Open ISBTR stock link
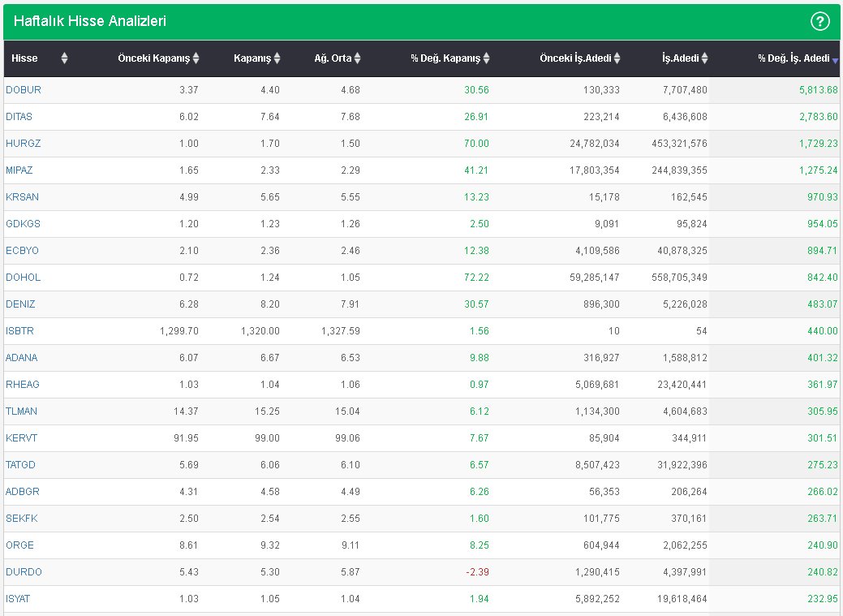This screenshot has width=843, height=616. point(20,331)
